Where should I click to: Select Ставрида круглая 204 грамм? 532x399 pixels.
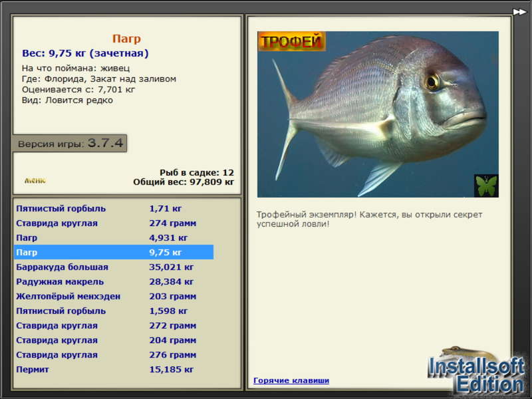tap(114, 340)
